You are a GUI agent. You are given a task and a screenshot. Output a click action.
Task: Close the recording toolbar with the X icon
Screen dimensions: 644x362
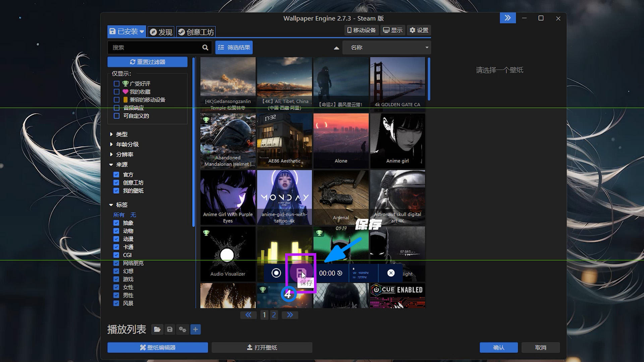click(x=391, y=273)
